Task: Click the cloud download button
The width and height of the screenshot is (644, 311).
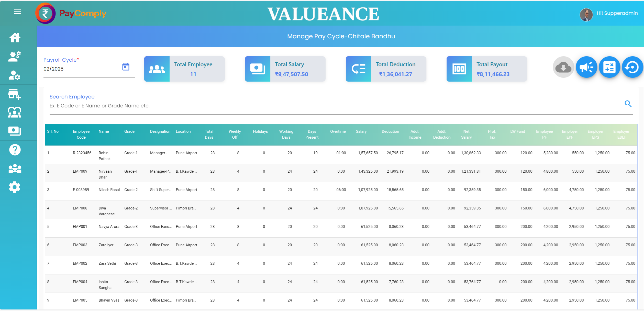Action: [563, 67]
